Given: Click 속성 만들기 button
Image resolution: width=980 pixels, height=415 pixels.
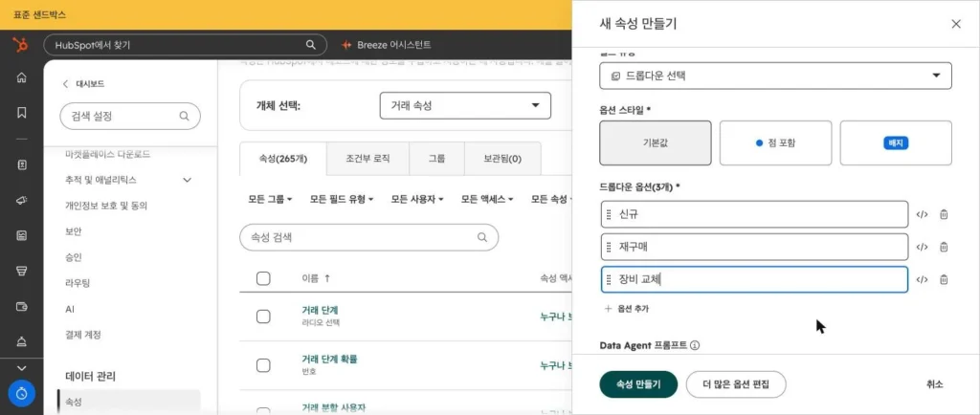Looking at the screenshot, I should click(638, 384).
